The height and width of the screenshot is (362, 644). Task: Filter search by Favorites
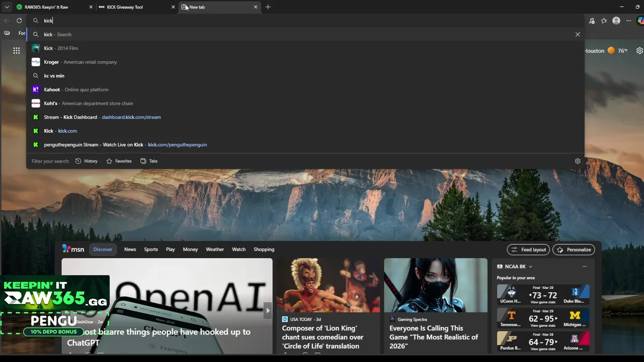click(x=119, y=161)
